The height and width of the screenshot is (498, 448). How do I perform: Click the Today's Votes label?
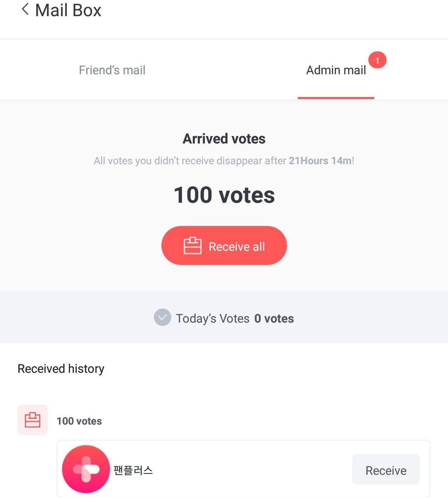pyautogui.click(x=213, y=318)
